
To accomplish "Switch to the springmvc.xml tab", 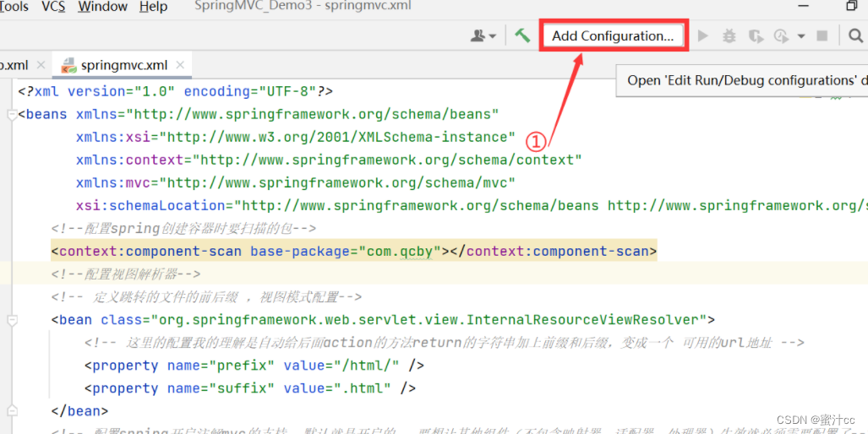I will click(x=123, y=65).
